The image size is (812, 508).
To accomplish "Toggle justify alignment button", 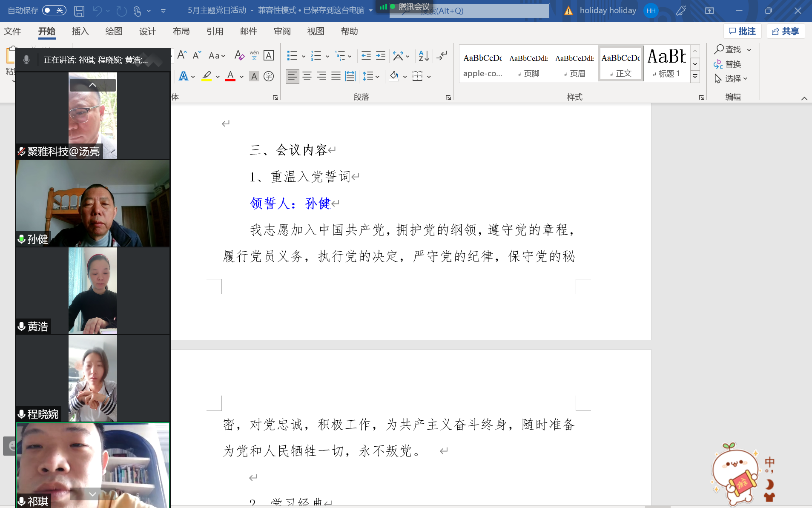I will pyautogui.click(x=336, y=76).
